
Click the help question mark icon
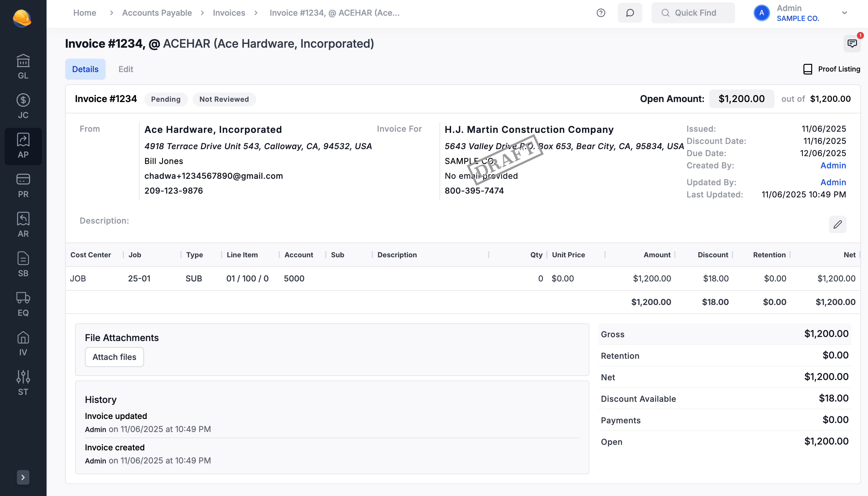click(x=601, y=13)
